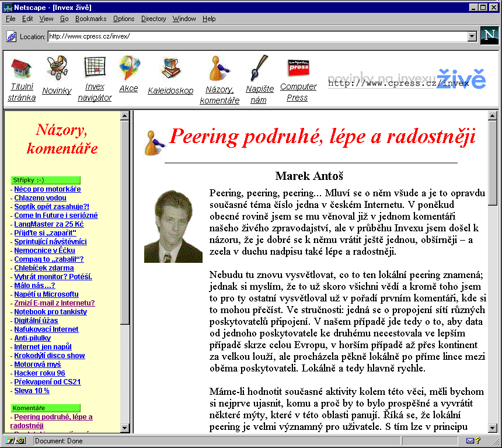Open the Invex navigátor grid icon
Screen dimensions: 502x448
[x=95, y=67]
